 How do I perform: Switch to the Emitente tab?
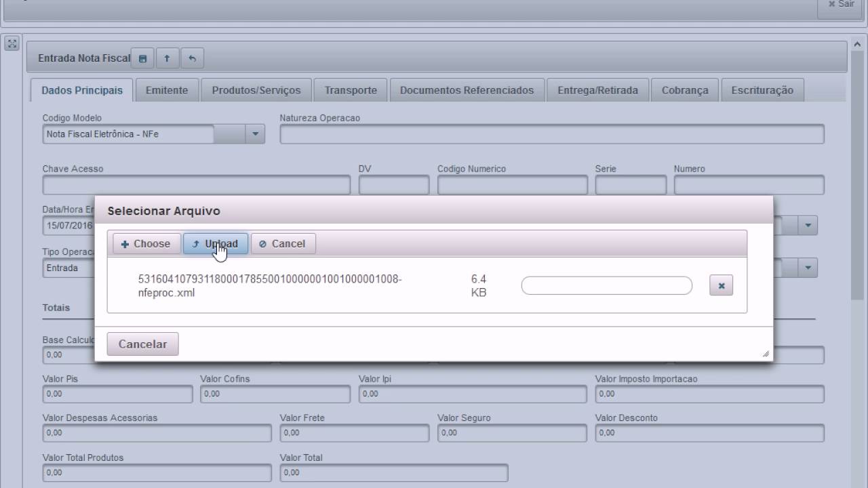[x=167, y=90]
